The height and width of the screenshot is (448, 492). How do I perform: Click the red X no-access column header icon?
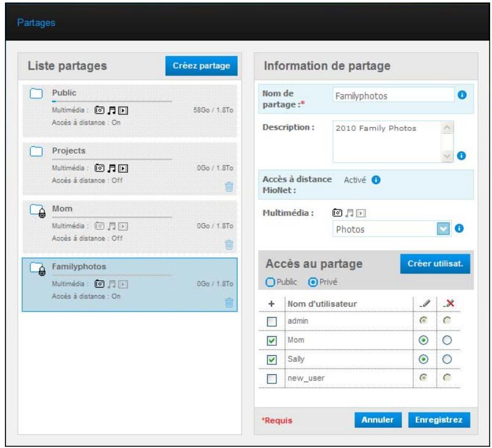449,303
